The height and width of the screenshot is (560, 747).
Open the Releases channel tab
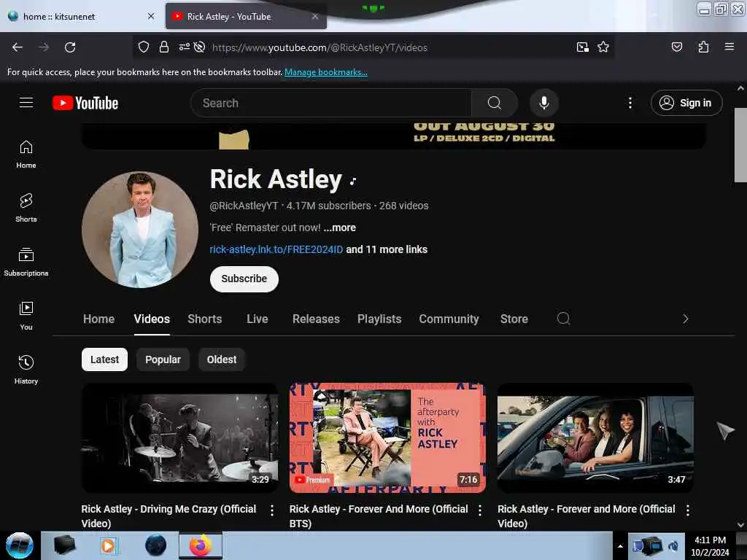point(316,319)
